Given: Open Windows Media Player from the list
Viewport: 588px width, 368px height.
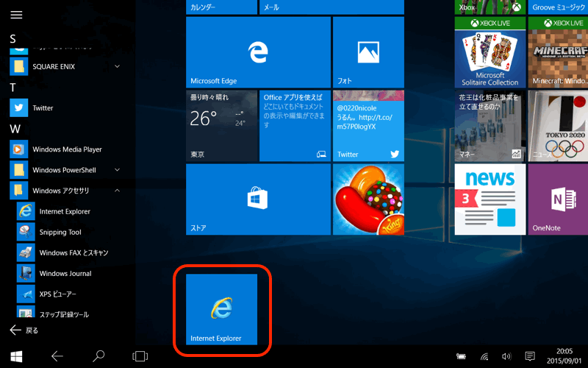Looking at the screenshot, I should click(x=66, y=149).
